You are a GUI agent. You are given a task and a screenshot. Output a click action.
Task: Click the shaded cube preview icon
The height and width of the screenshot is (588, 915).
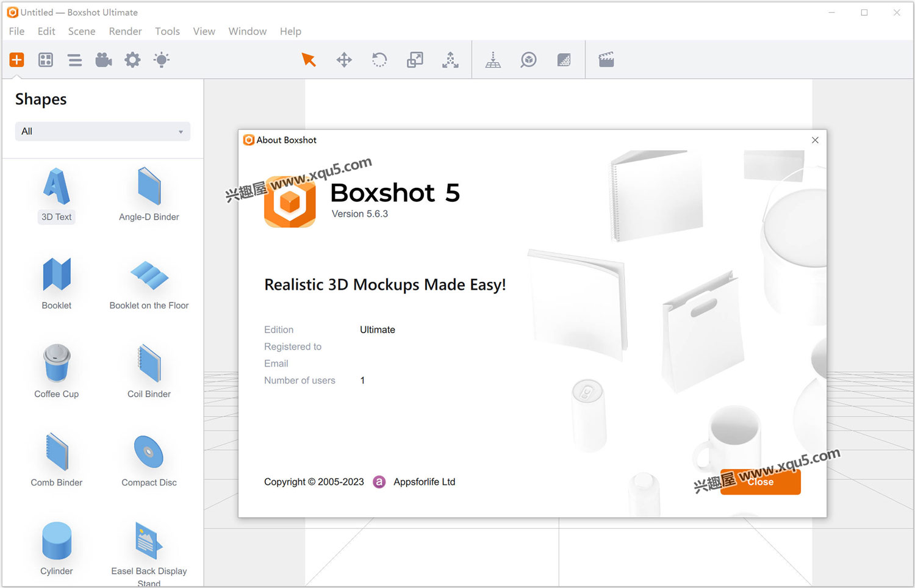tap(564, 60)
